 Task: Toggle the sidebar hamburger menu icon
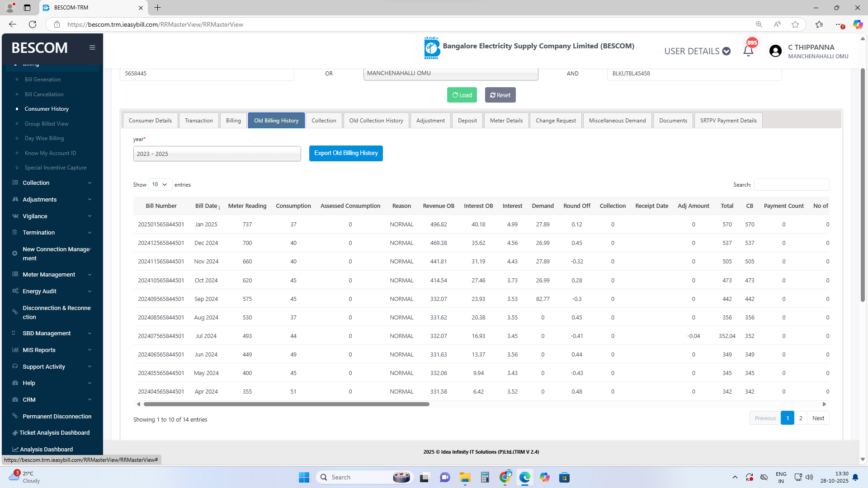coord(92,47)
